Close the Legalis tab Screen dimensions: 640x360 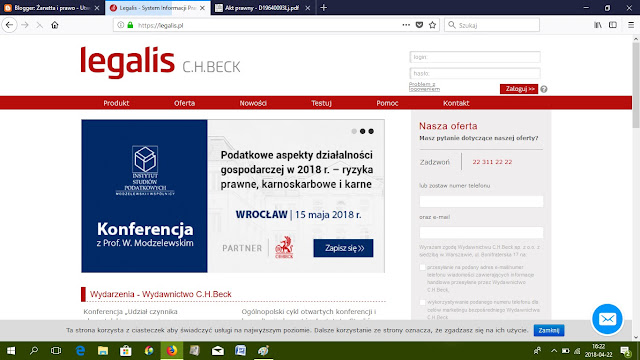(202, 8)
